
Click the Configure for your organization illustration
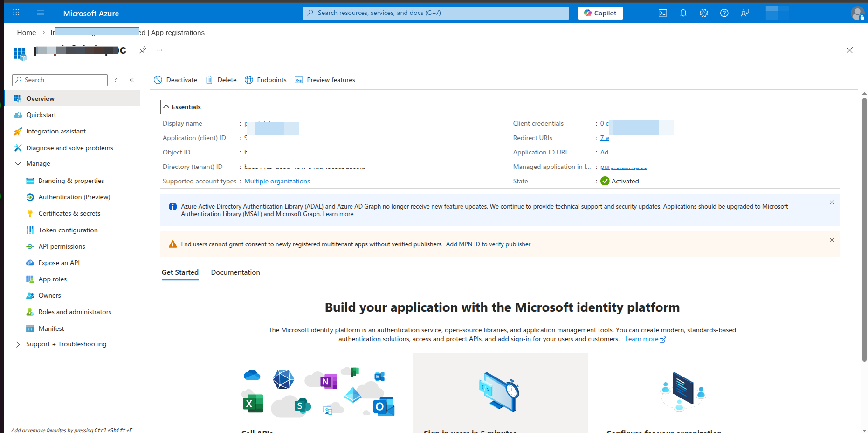pyautogui.click(x=683, y=391)
